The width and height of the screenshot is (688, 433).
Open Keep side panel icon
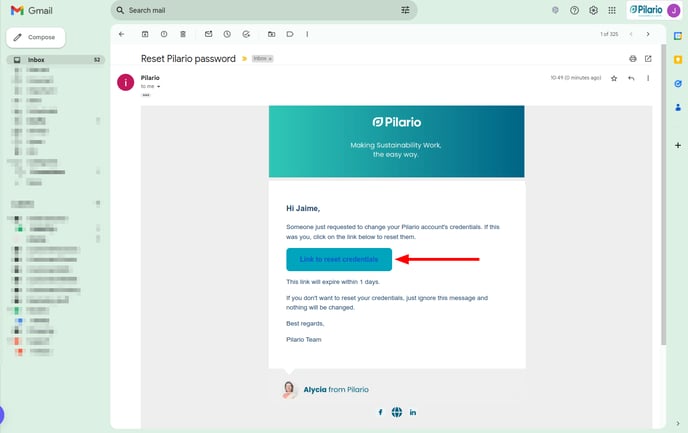tap(678, 60)
